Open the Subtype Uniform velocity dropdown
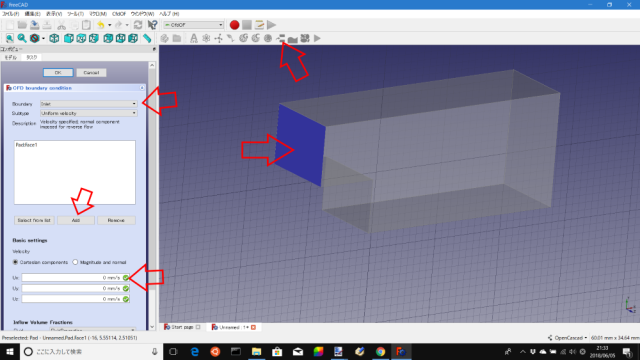 (x=89, y=113)
